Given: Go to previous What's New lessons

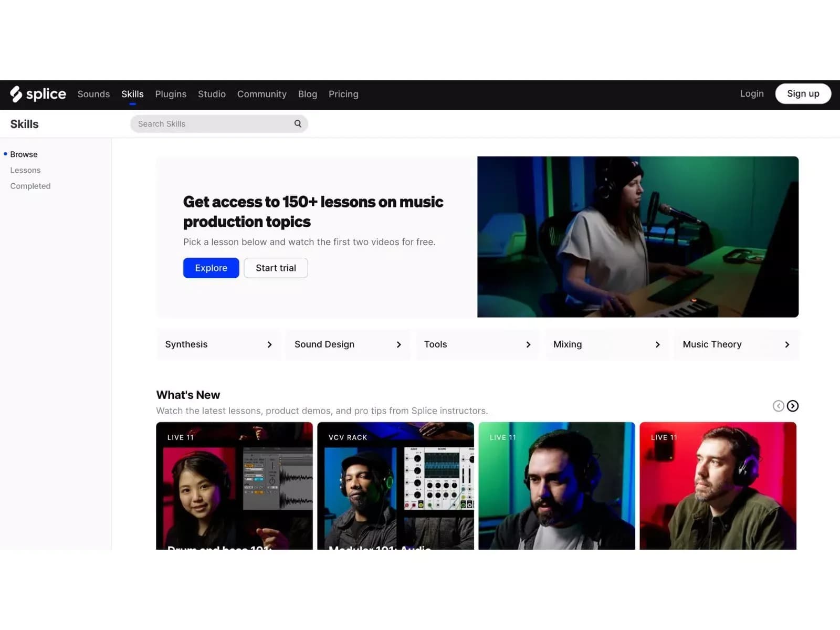Looking at the screenshot, I should tap(779, 406).
